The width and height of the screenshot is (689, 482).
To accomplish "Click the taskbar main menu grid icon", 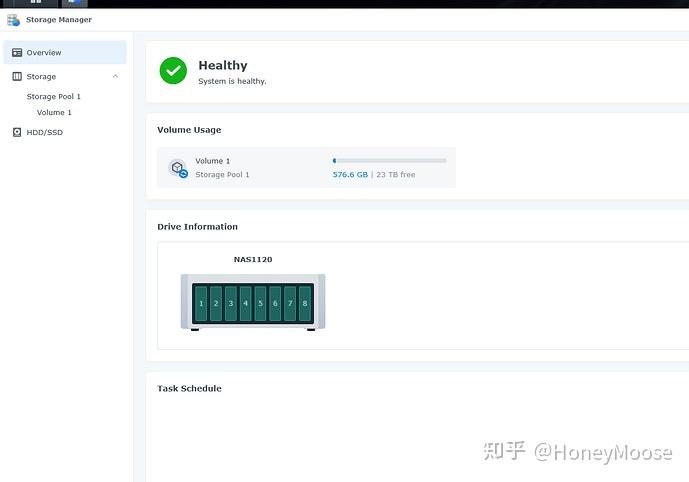I will tap(36, 2).
